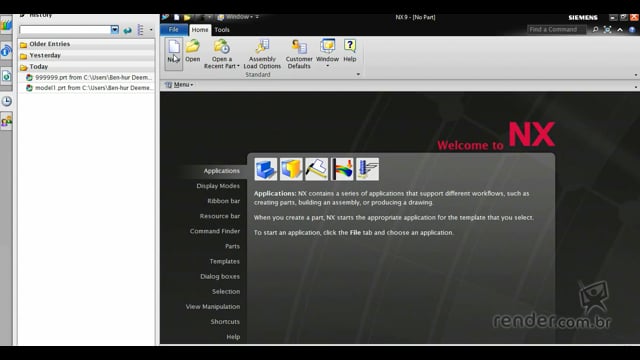
Task: Select the Selection welcome topic
Action: click(x=226, y=291)
